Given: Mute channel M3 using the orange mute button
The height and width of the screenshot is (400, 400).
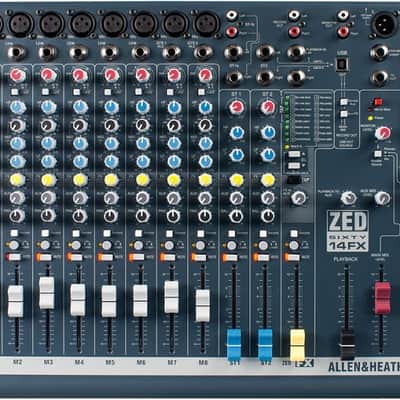Looking at the screenshot, I should coord(44,257).
